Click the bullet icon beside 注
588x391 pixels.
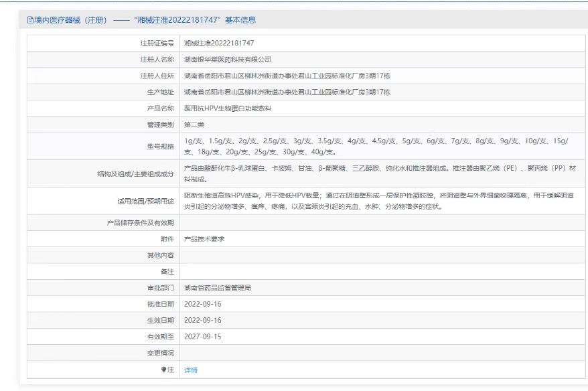click(163, 370)
